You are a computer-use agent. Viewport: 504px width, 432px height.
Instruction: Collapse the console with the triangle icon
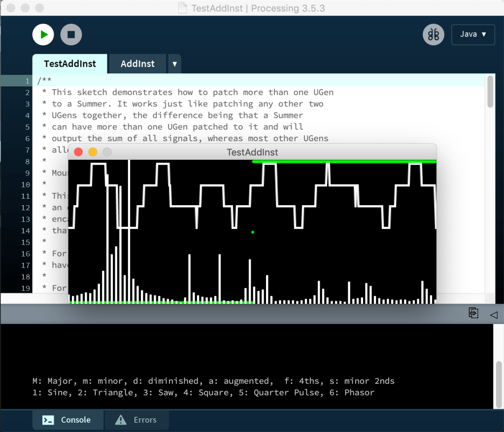pos(494,314)
